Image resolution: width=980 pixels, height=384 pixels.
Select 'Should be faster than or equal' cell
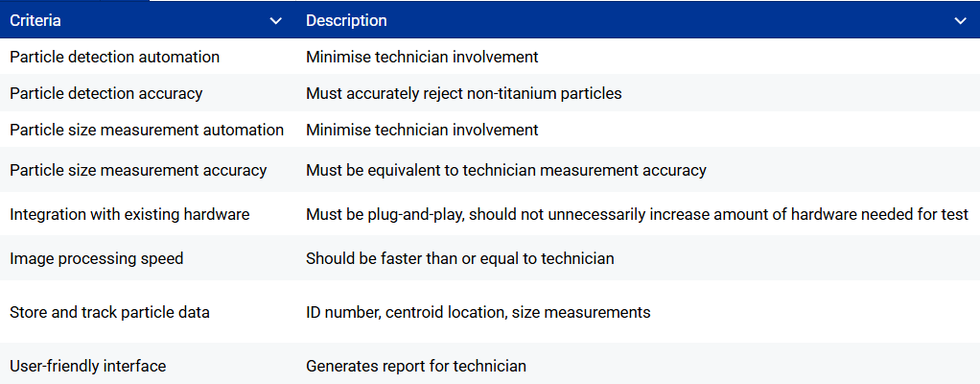(460, 258)
